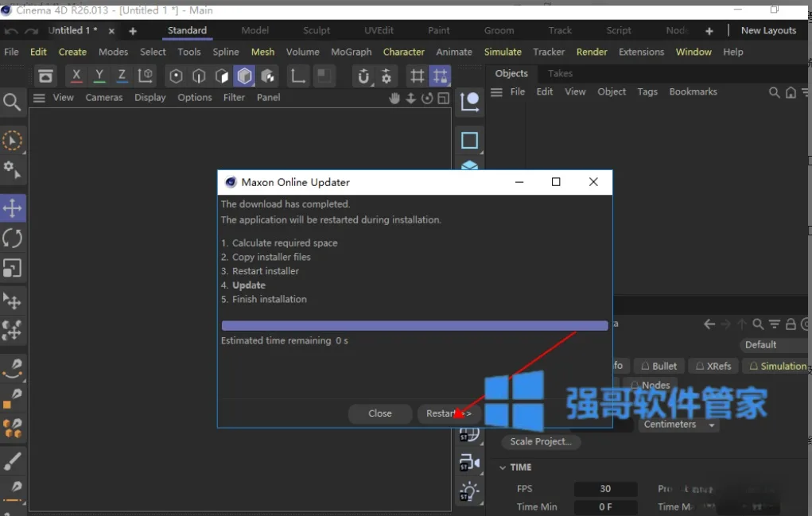Toggle the Enable Snap magnet icon
Screen dimensions: 812x516
click(x=363, y=76)
